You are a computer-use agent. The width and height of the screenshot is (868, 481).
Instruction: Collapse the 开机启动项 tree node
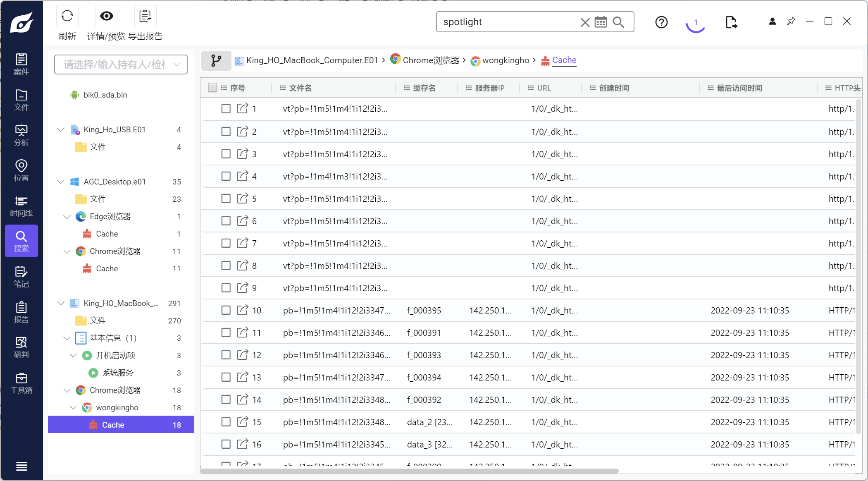(73, 355)
